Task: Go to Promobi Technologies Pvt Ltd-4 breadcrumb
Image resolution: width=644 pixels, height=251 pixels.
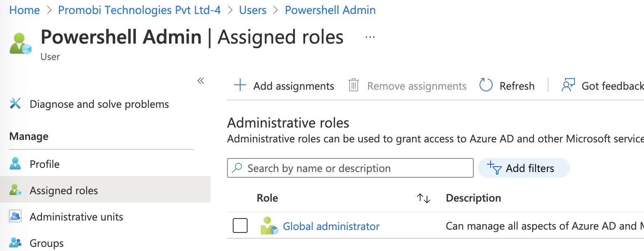Action: click(139, 10)
